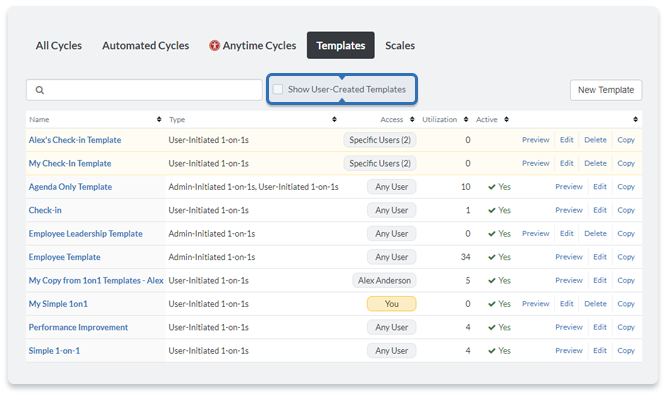The height and width of the screenshot is (398, 667).
Task: Click Specific Users (2) badge for My Check-In Template
Action: [380, 163]
